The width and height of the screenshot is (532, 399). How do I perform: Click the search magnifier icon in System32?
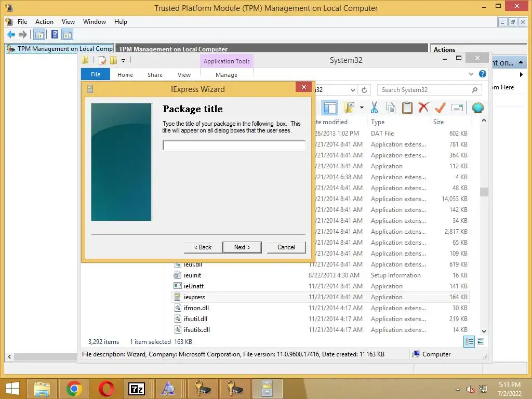click(x=475, y=90)
